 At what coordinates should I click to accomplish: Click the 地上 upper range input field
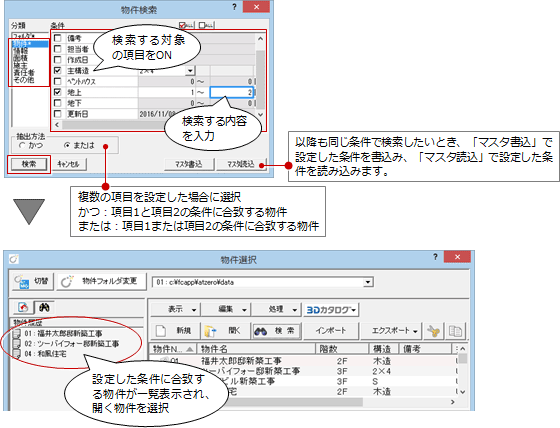click(232, 92)
